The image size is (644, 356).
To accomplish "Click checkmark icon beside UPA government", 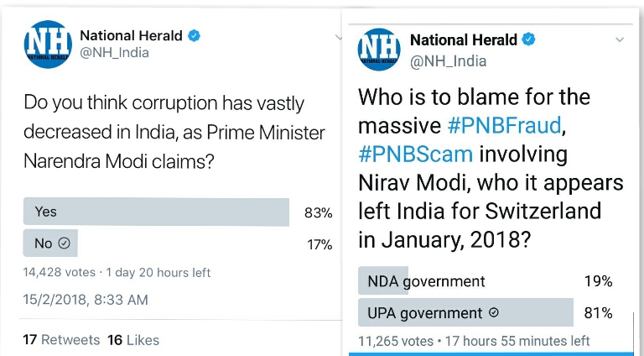I will (494, 313).
